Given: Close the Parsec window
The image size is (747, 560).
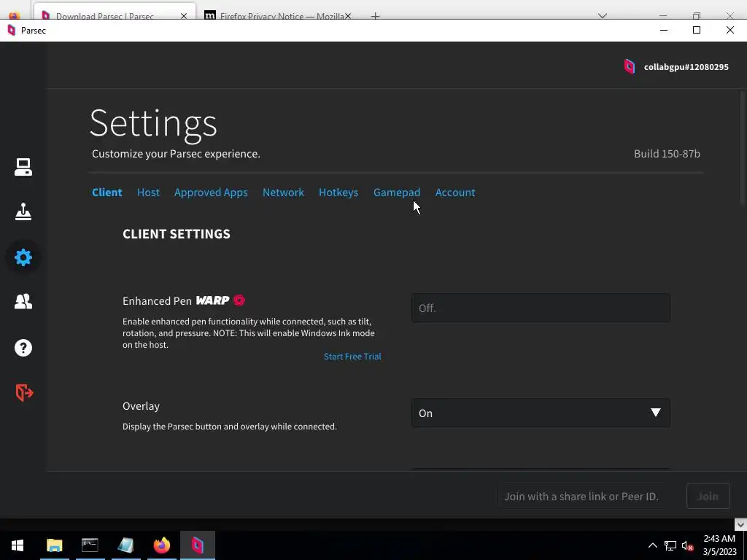Looking at the screenshot, I should 729,30.
